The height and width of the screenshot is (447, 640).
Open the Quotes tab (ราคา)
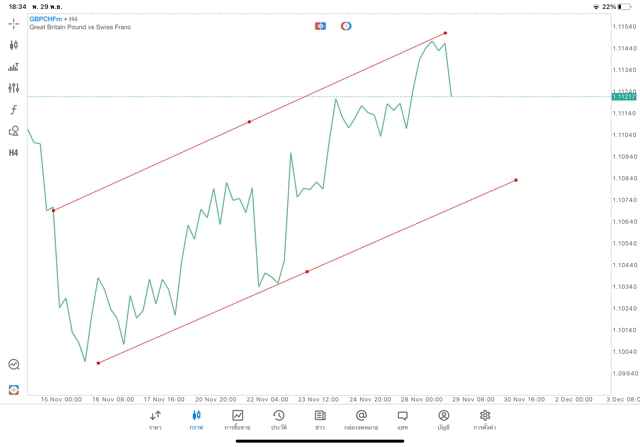coord(155,419)
